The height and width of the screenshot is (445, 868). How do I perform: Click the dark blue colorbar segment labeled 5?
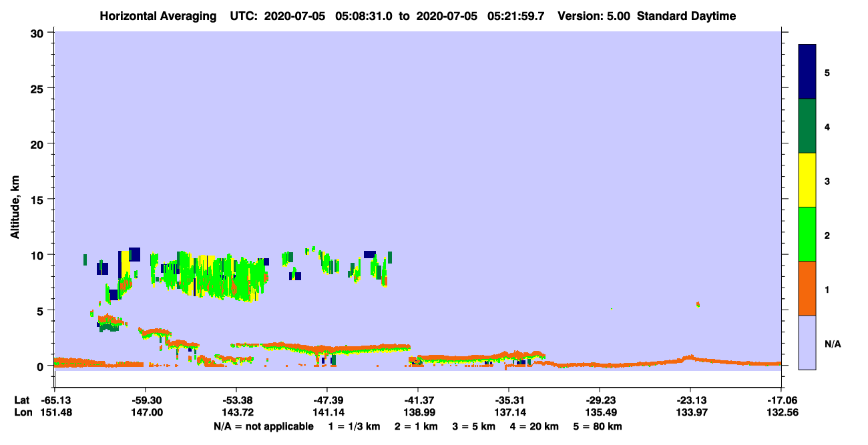click(807, 72)
